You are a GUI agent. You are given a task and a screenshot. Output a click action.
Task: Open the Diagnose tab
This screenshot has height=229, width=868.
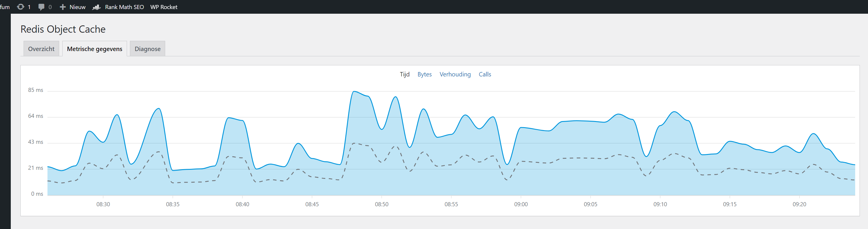(148, 49)
